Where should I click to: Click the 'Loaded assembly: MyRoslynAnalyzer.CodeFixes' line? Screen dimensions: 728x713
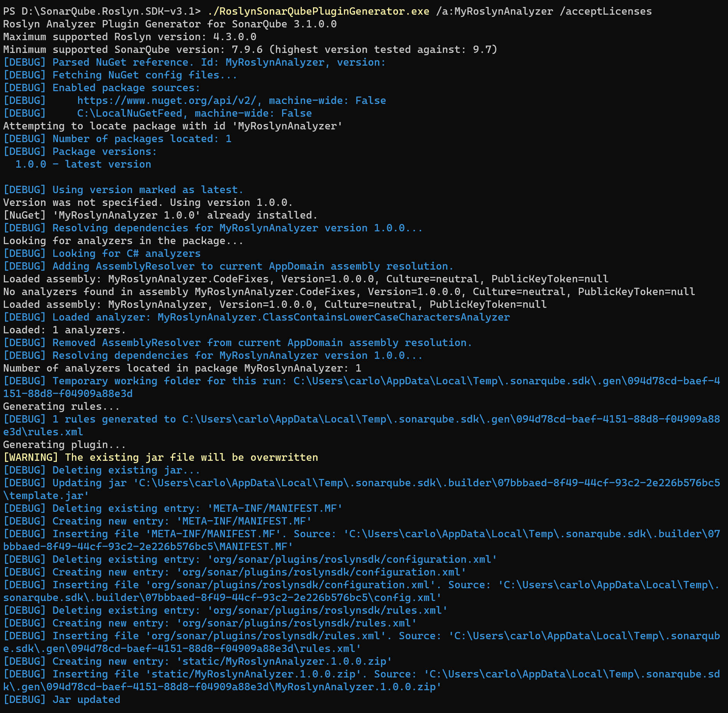(306, 279)
